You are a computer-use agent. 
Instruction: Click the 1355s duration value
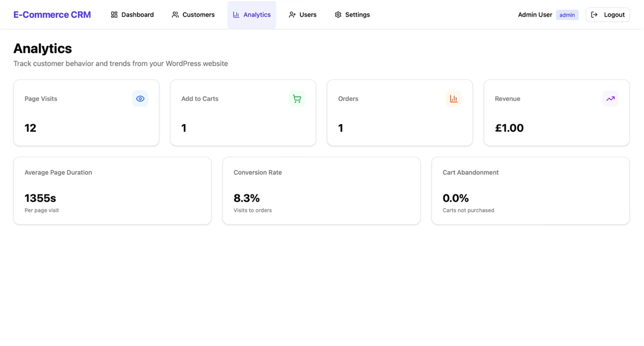[x=40, y=198]
